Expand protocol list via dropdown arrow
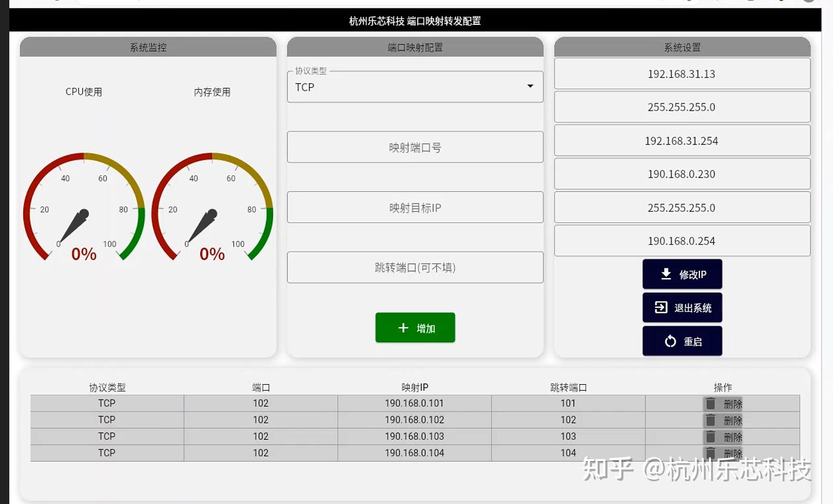 pos(530,86)
